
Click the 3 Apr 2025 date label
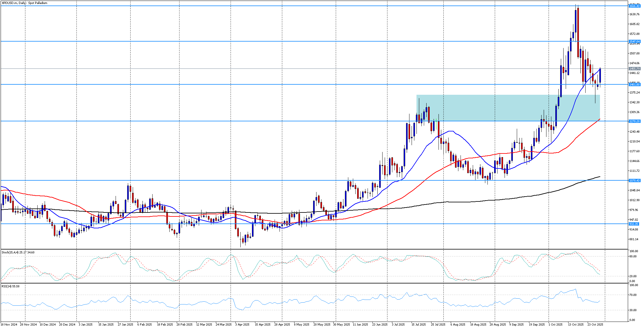click(242, 325)
